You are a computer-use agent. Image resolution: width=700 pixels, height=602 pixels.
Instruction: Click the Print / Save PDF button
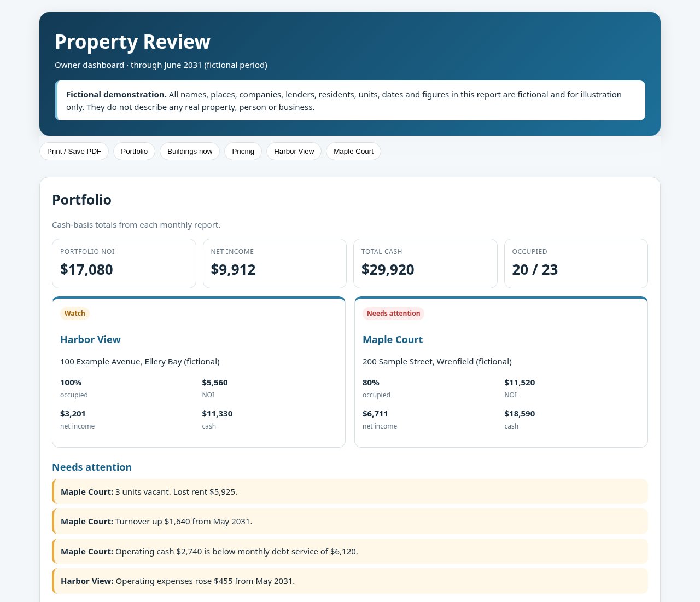pyautogui.click(x=74, y=152)
